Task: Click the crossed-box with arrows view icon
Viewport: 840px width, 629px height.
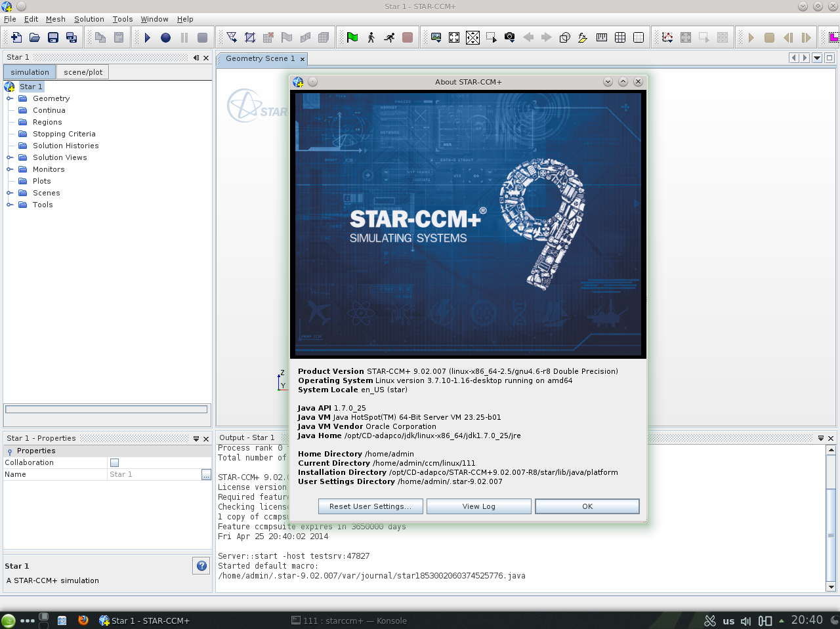Action: point(472,37)
